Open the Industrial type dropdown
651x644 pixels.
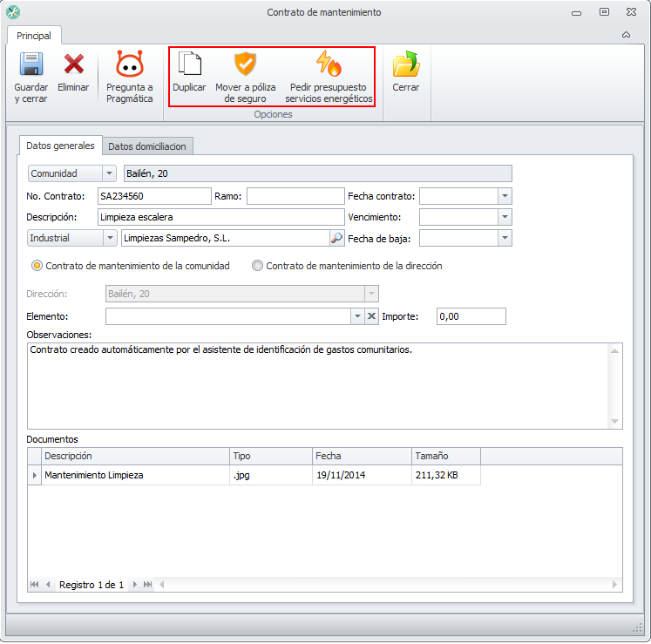point(110,238)
